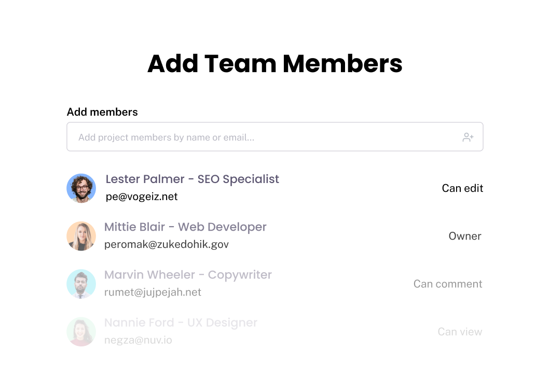Image resolution: width=550 pixels, height=392 pixels.
Task: Click email pe@vogeiz.net
Action: 142,197
